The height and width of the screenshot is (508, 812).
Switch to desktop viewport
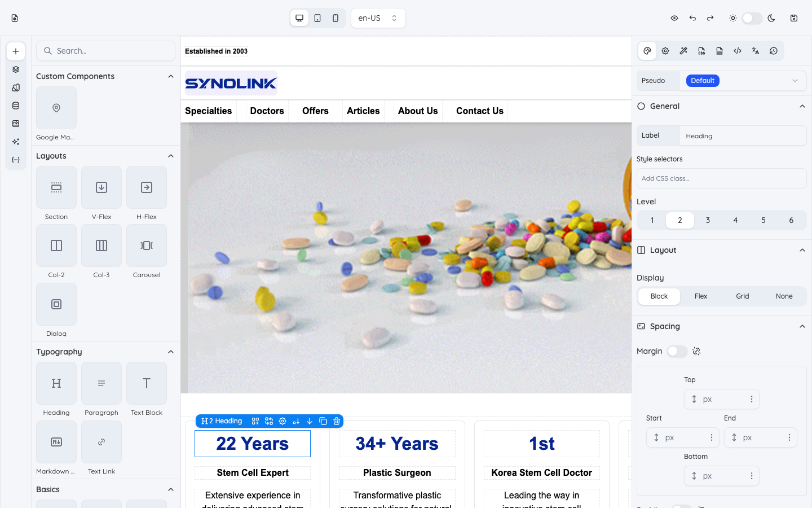[x=299, y=18]
